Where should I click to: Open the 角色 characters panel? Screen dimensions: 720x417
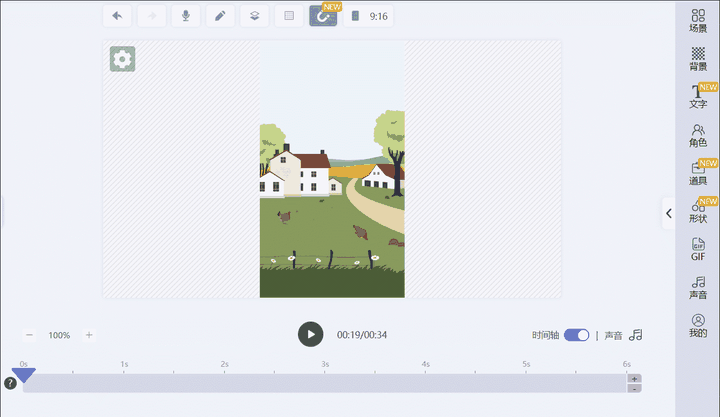(698, 135)
